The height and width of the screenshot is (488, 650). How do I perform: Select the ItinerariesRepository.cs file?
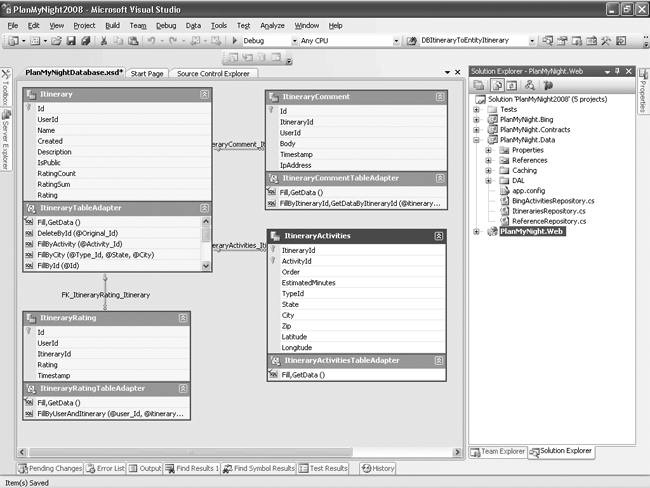coord(549,211)
